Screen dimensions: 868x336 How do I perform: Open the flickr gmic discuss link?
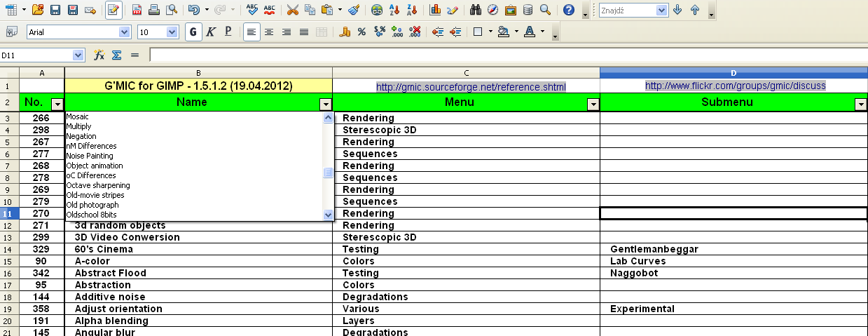pyautogui.click(x=736, y=86)
